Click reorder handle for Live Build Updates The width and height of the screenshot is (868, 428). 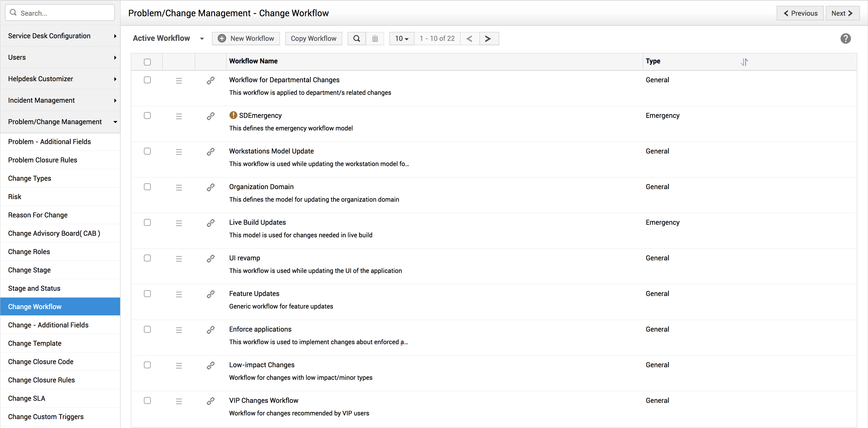[x=178, y=223]
